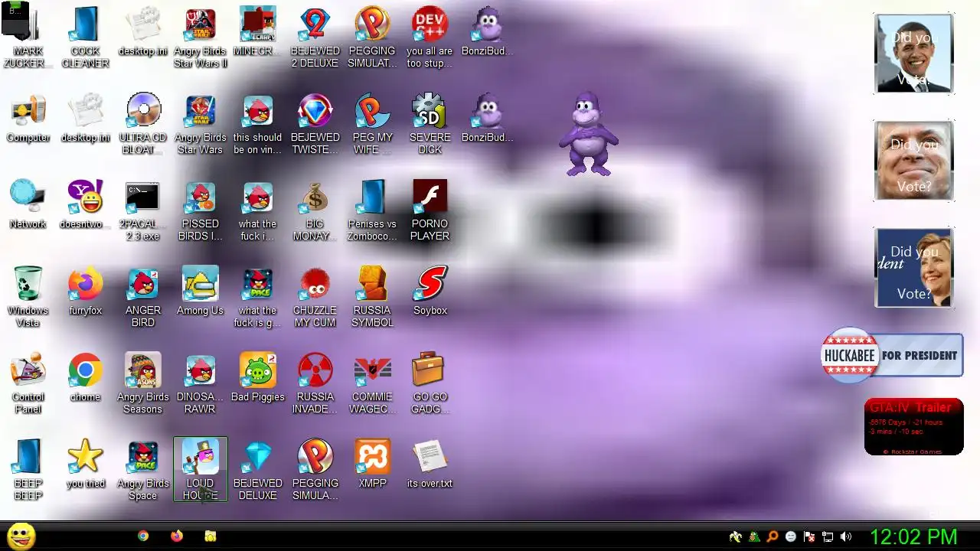Image resolution: width=980 pixels, height=551 pixels.
Task: Click the Obama 'Did you Vote?' gadget
Action: pos(913,54)
